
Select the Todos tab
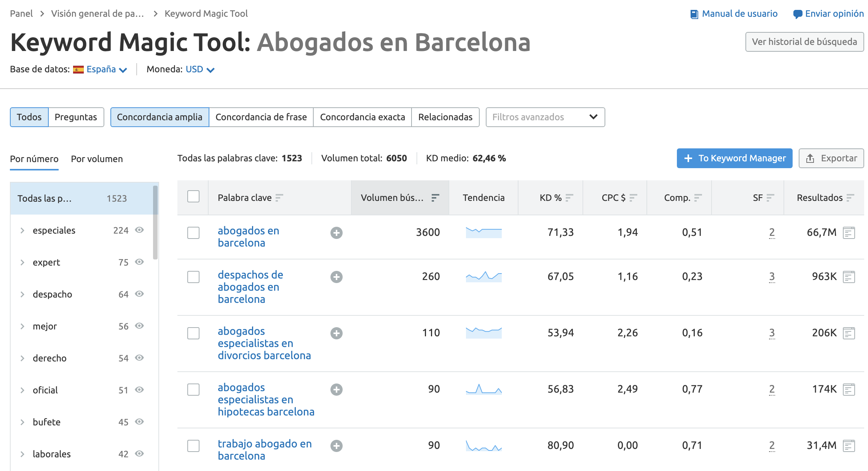29,117
